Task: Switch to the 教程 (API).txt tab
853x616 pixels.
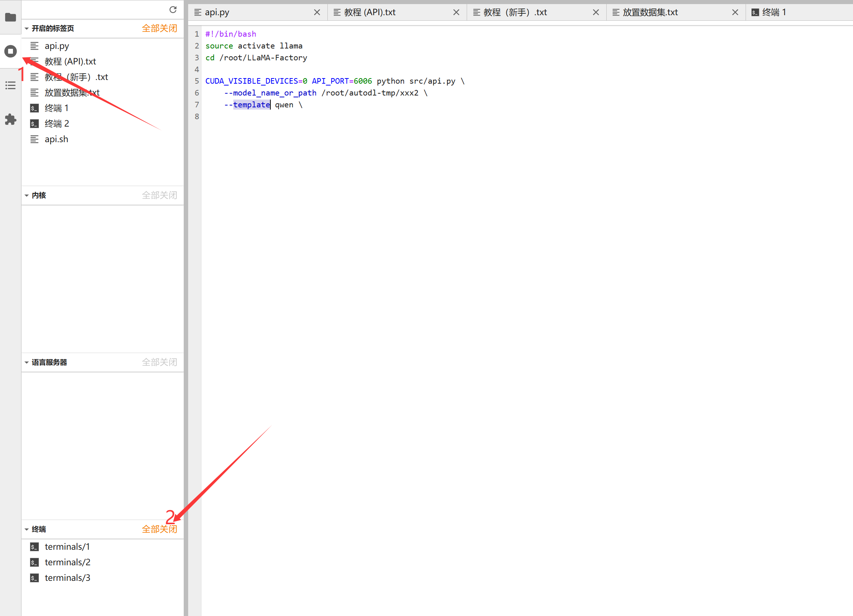Action: [x=369, y=13]
